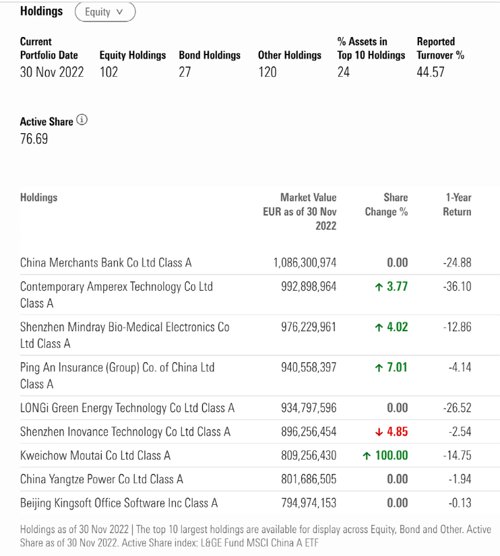This screenshot has width=500, height=556.
Task: Click the 4.02 share change value
Action: [391, 327]
